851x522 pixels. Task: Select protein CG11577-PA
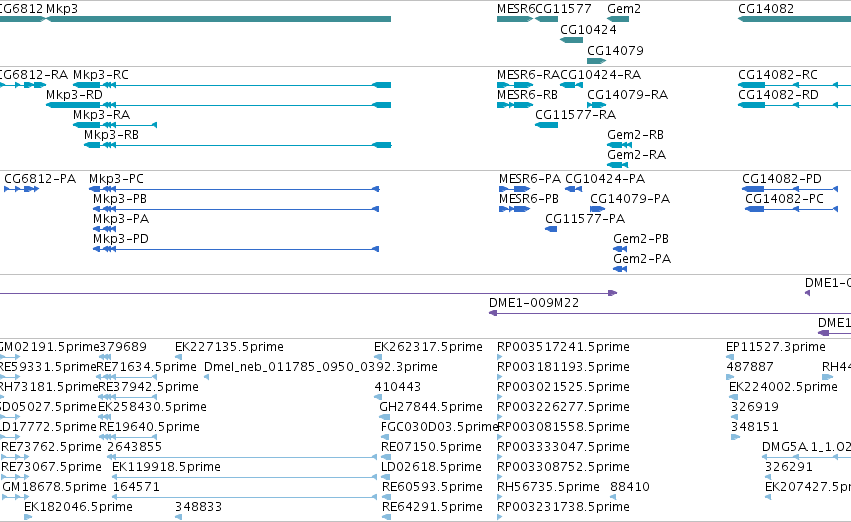(x=551, y=229)
